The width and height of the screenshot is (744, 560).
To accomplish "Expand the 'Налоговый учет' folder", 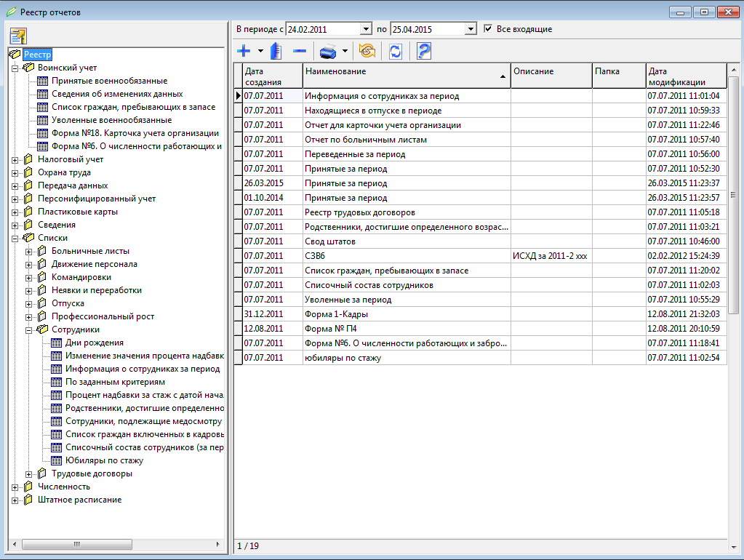I will 15,160.
